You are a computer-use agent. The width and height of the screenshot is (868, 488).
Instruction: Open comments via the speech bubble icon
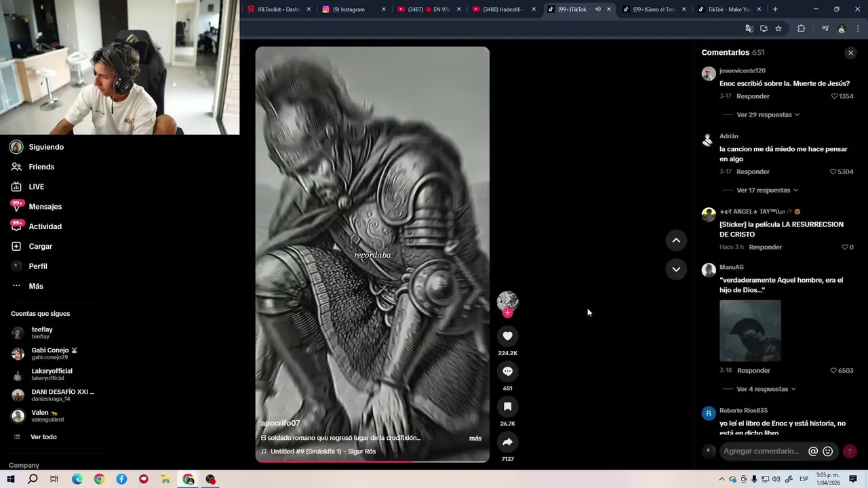click(x=507, y=371)
